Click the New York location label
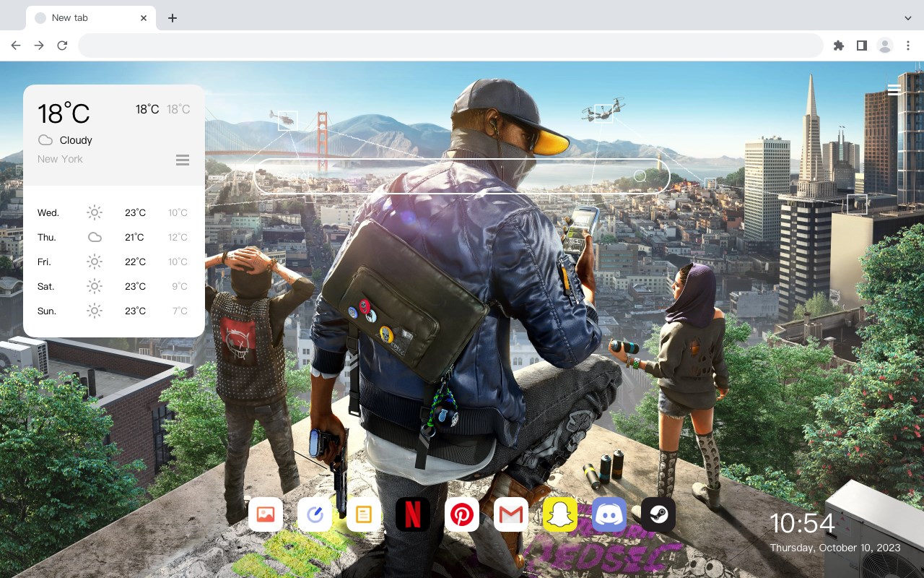Screen dimensions: 924x578 [60, 159]
